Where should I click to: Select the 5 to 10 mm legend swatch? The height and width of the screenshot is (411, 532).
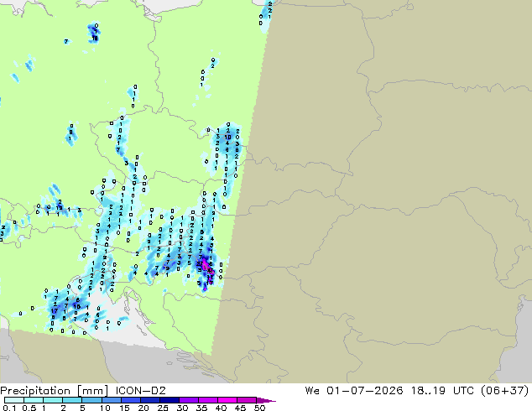91,400
